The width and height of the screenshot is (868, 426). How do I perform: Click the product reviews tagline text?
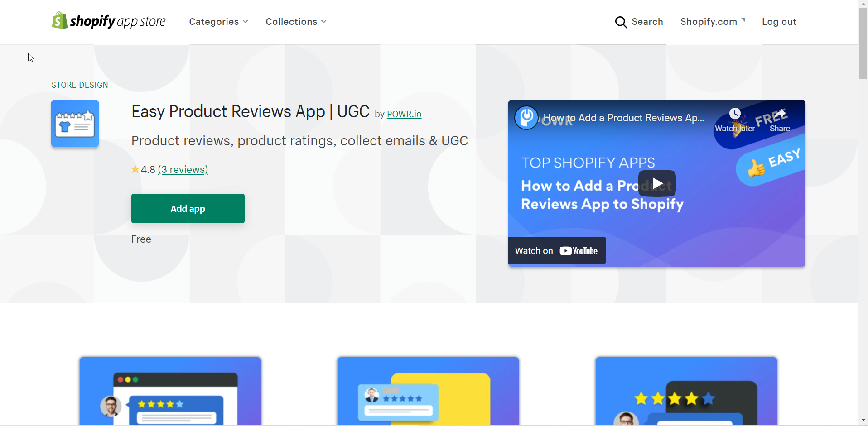pyautogui.click(x=299, y=141)
